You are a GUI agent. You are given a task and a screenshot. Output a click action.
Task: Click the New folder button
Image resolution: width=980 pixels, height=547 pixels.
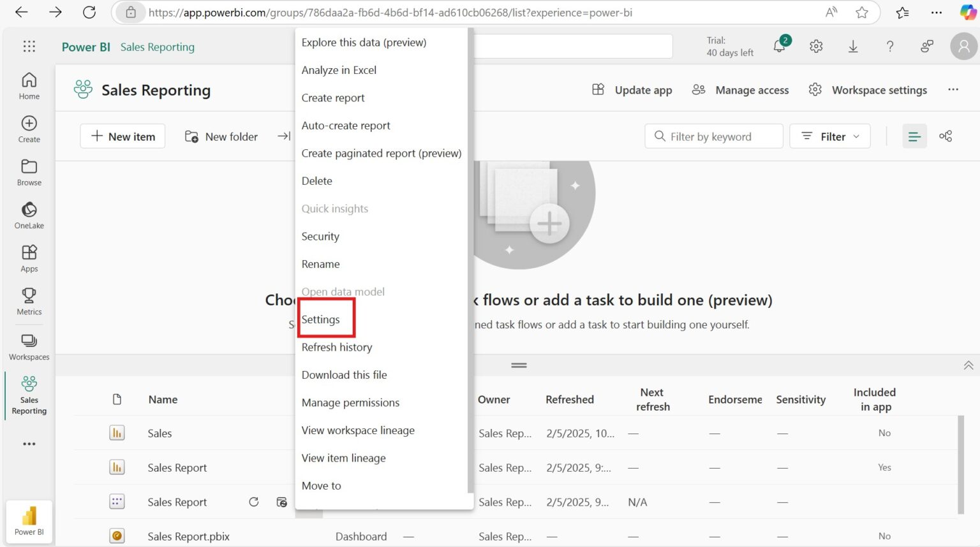tap(221, 136)
